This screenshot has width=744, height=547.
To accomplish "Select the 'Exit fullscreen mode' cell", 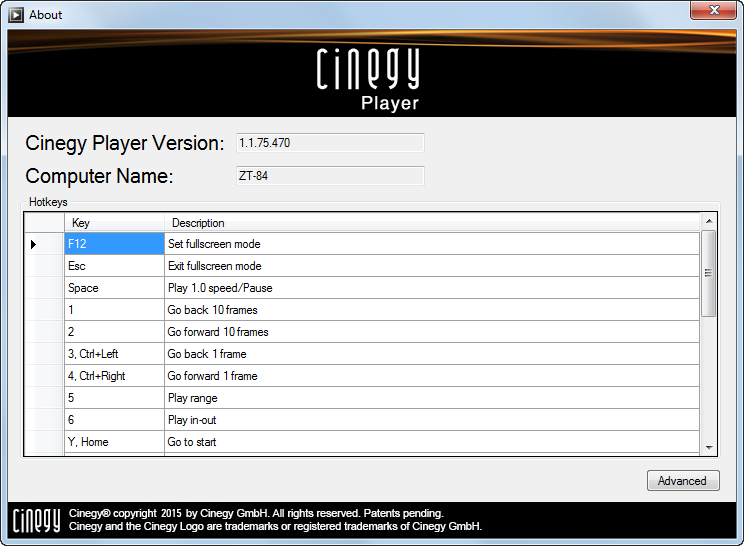I will (x=432, y=266).
